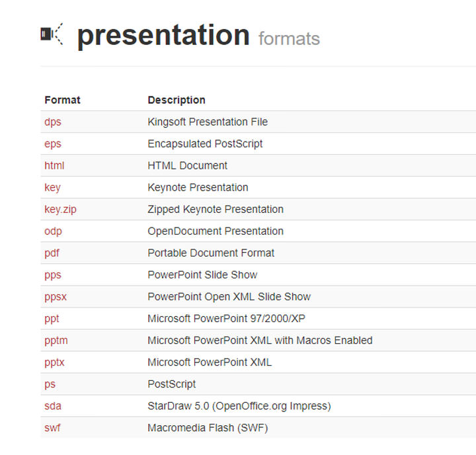Click the Format column header
This screenshot has width=476, height=455.
[62, 100]
